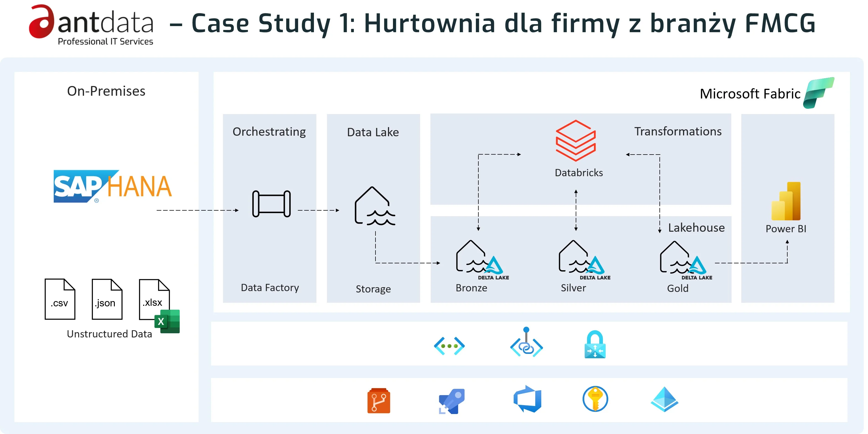
Task: Select the .xlsx Excel file icon
Action: tap(159, 306)
